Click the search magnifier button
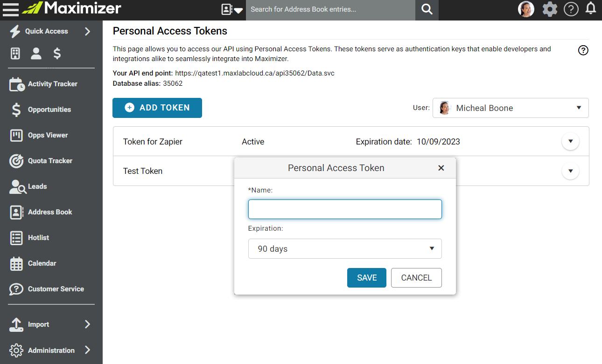This screenshot has width=602, height=364. [427, 9]
